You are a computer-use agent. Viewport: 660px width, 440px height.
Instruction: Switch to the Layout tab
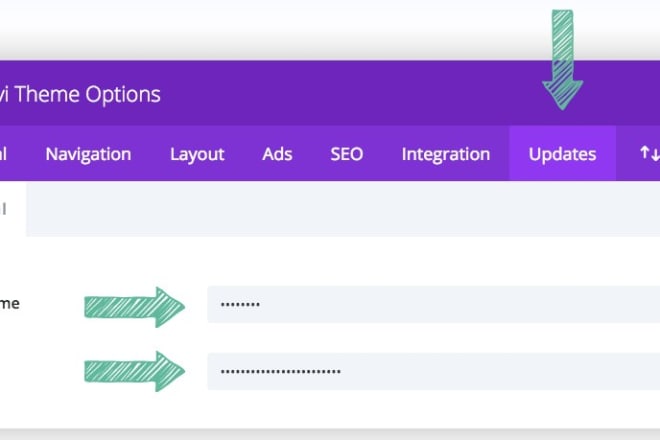click(197, 154)
